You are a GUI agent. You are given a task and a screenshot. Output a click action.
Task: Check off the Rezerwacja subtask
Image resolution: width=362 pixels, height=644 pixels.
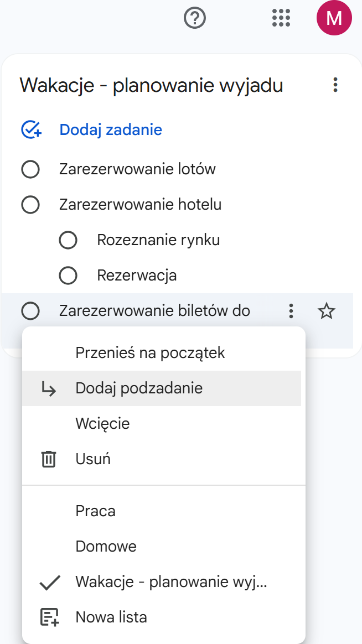point(68,275)
